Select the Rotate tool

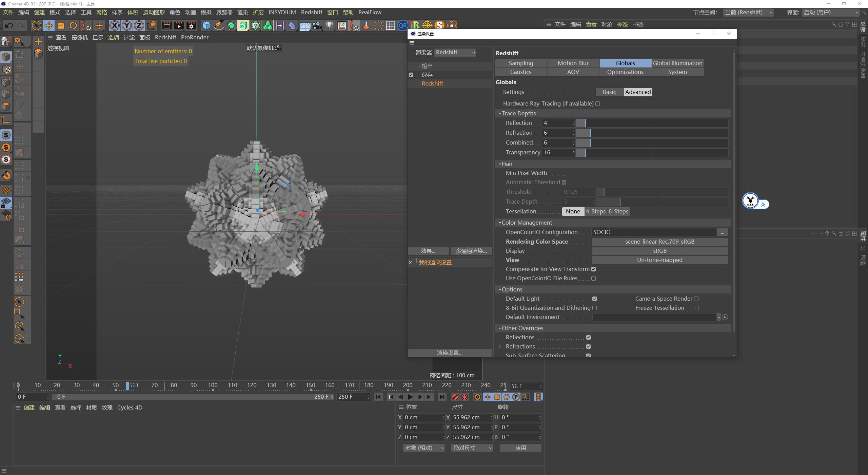tap(73, 25)
